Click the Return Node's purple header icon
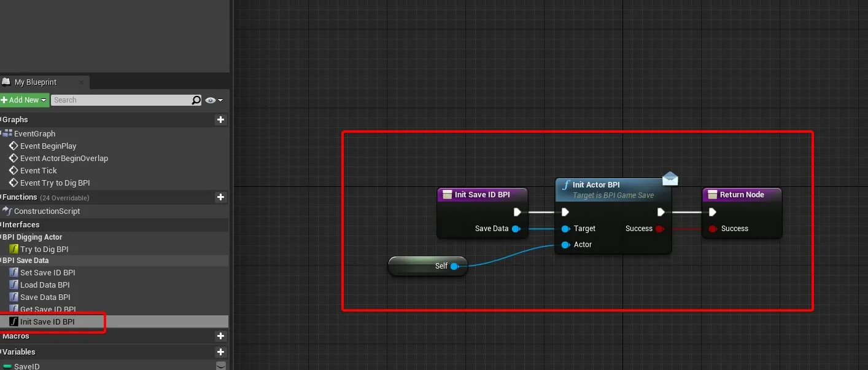868x370 pixels. (x=712, y=195)
